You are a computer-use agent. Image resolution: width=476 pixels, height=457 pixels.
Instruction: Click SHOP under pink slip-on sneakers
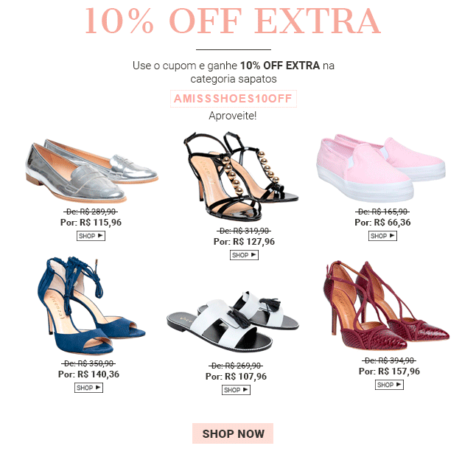(x=382, y=236)
